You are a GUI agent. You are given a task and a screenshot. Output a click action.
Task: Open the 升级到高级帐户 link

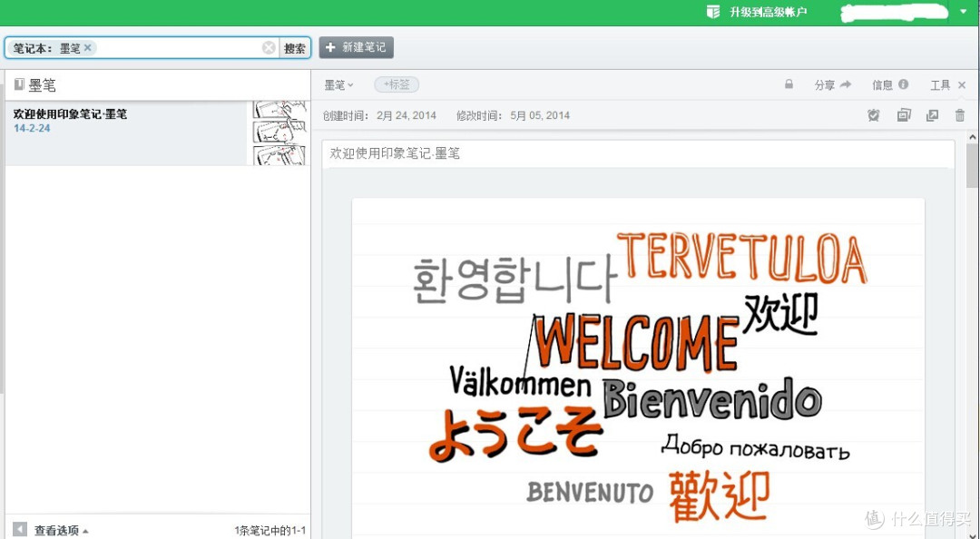[769, 12]
